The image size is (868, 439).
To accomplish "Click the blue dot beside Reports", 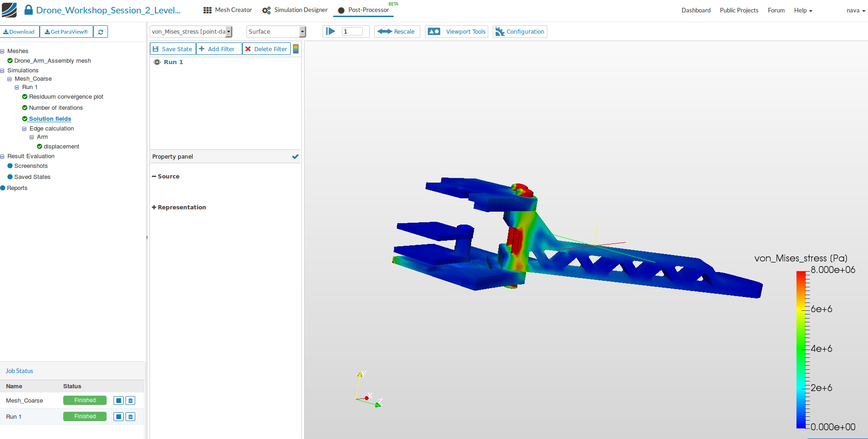I will coord(3,188).
